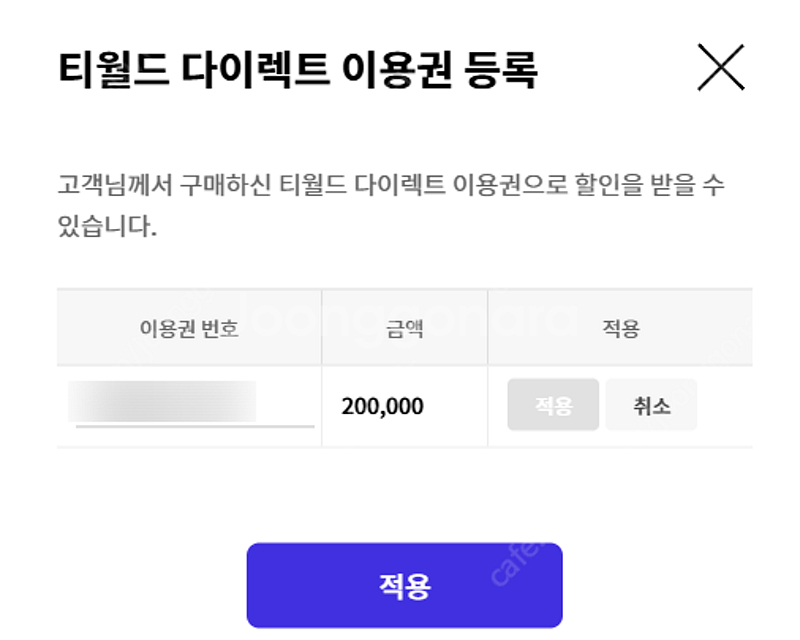The image size is (800, 640).
Task: Click the 취소 button
Action: (651, 405)
